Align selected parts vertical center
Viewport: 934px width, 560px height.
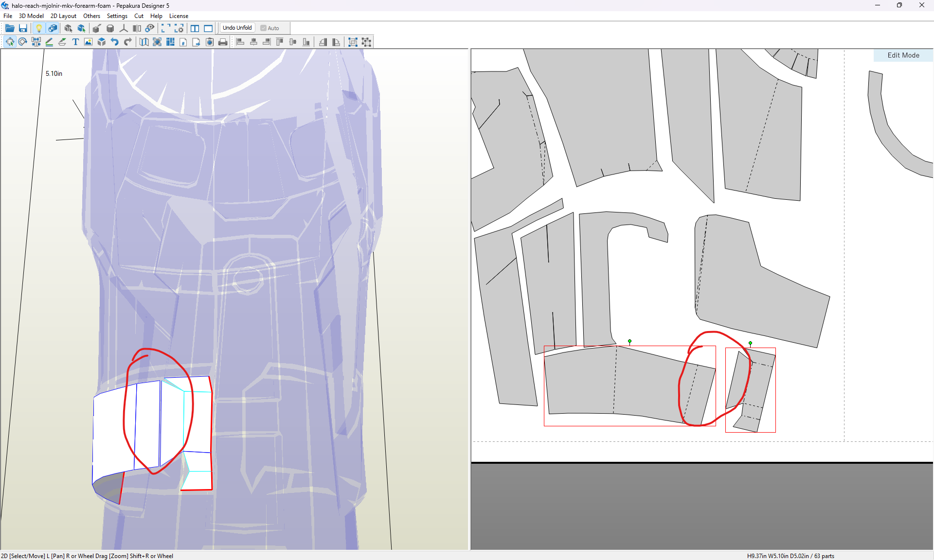[293, 42]
